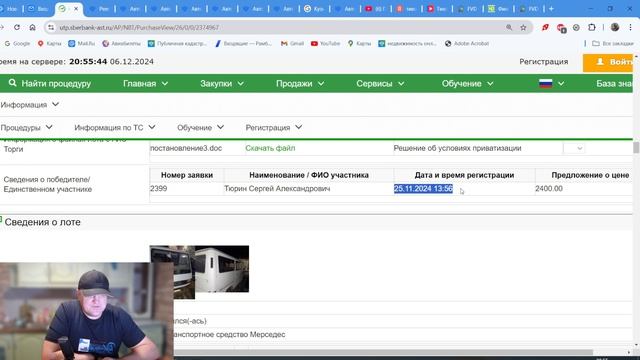
Task: Reload the page with the refresh icon
Action: click(17, 27)
